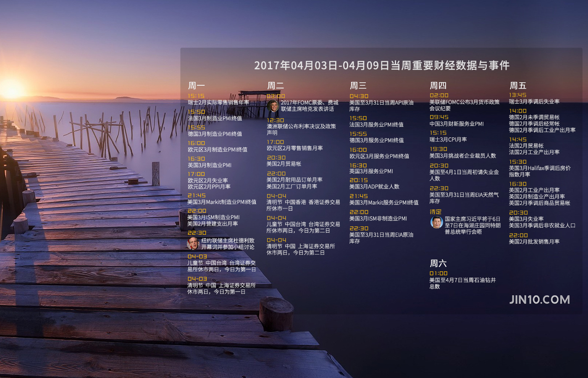Select the 周五 day heading

point(517,86)
